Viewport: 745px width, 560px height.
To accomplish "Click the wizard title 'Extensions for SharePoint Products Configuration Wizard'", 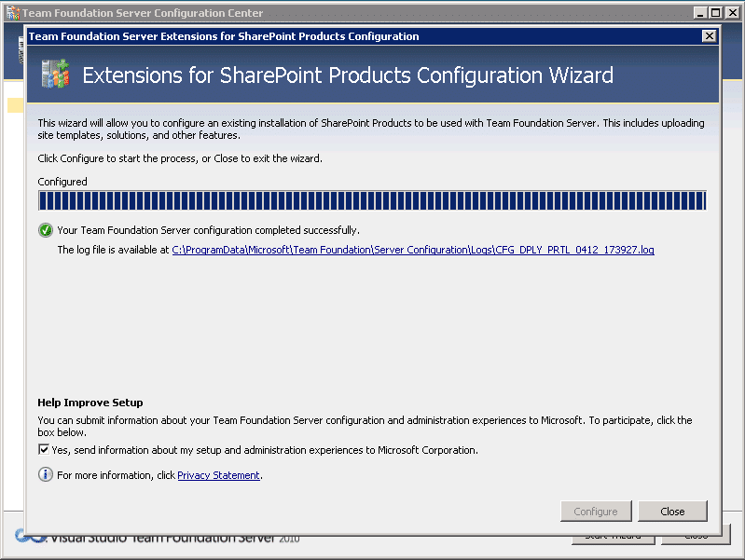I will [x=348, y=75].
